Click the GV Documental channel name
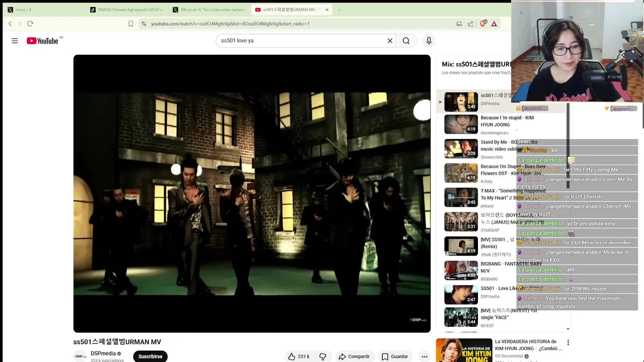This screenshot has width=644, height=362. [509, 356]
